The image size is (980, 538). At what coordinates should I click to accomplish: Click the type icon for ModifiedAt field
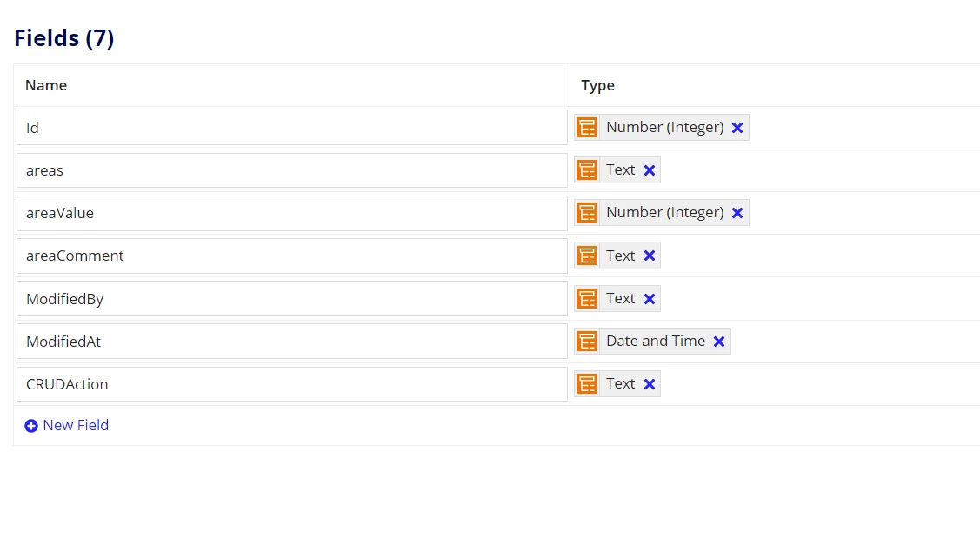tap(587, 342)
